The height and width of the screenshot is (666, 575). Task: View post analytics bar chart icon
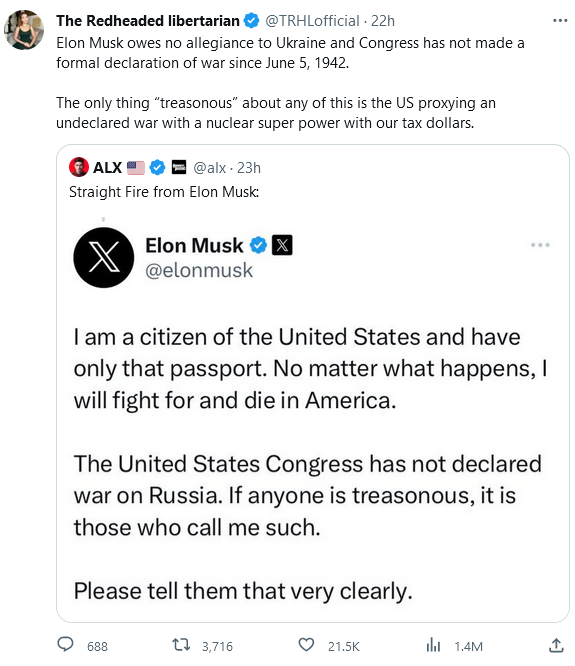point(433,645)
